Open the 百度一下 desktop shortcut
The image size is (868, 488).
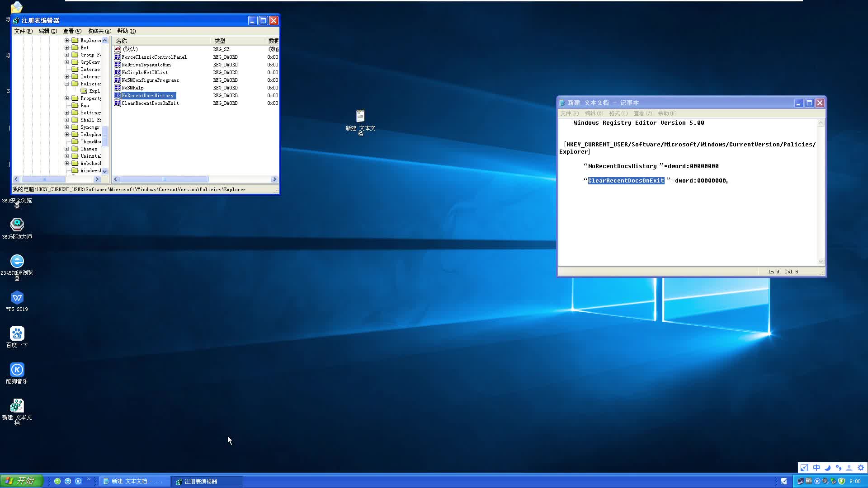[x=17, y=333]
